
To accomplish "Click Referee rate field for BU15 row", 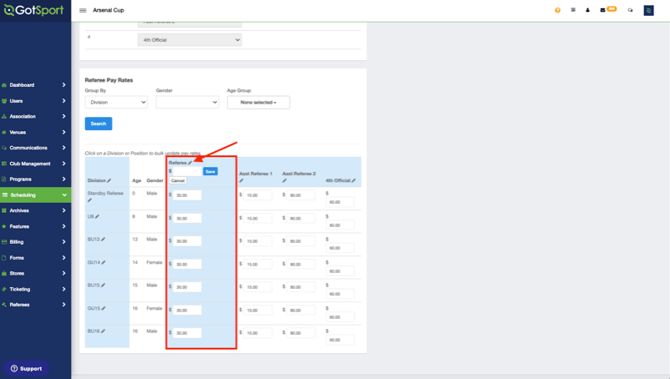I will (x=187, y=287).
